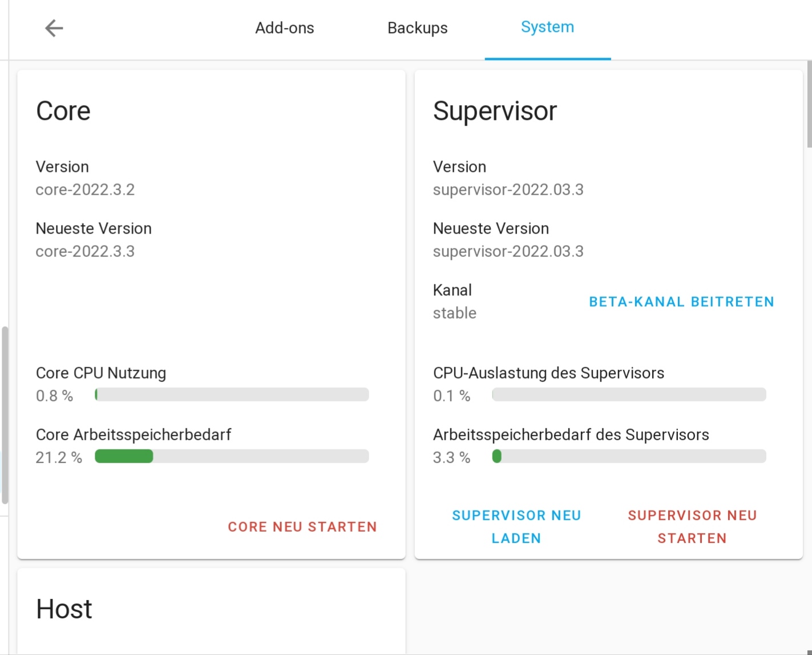The image size is (812, 655).
Task: Click the Core card heading
Action: pos(63,111)
